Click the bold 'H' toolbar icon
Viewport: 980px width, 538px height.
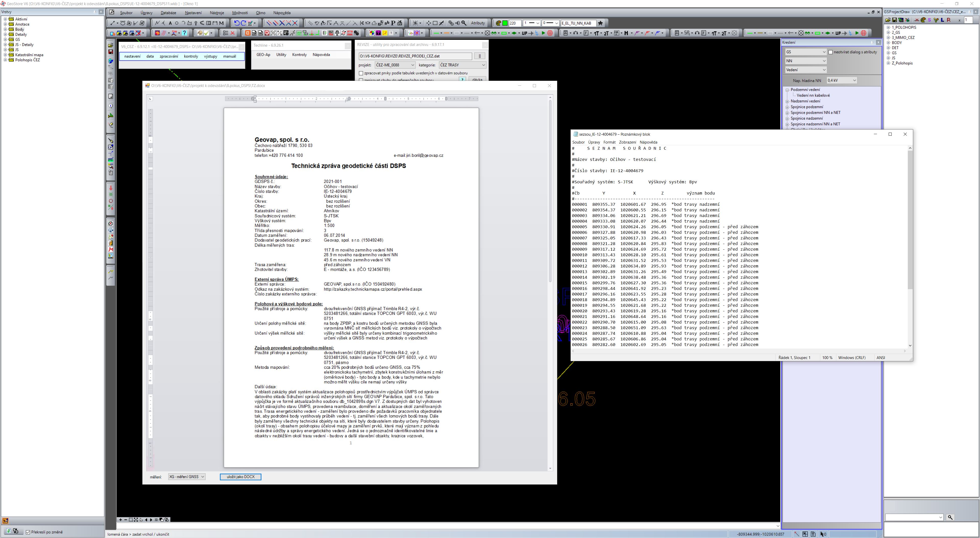pos(626,33)
